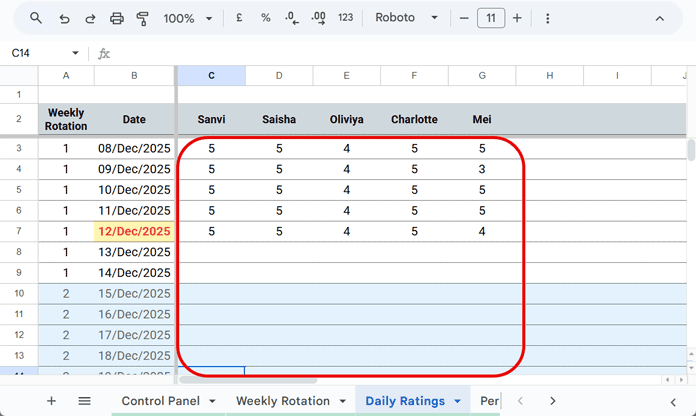Click the horizontal scrollbar right arrow
This screenshot has width=696, height=416.
coord(681,380)
